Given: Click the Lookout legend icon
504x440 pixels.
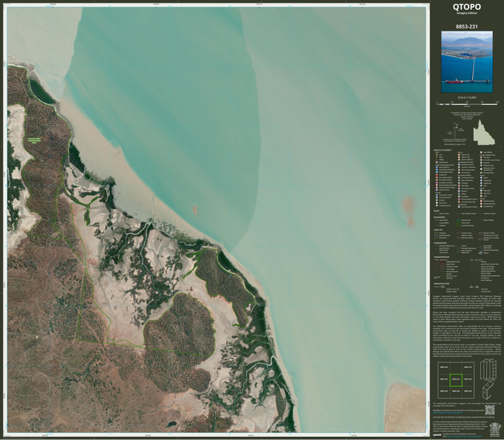Looking at the screenshot, I should click(x=437, y=200).
